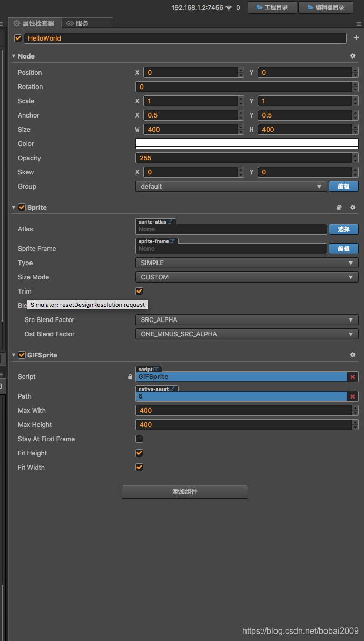Uncheck the Fit Height option

click(x=140, y=453)
